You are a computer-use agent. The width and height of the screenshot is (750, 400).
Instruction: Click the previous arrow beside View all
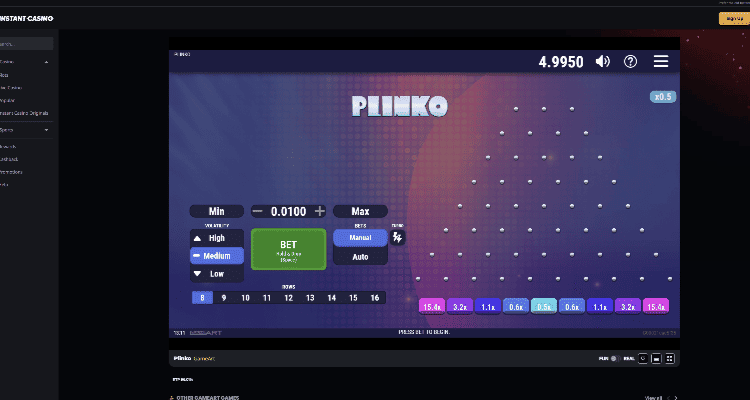tap(669, 398)
